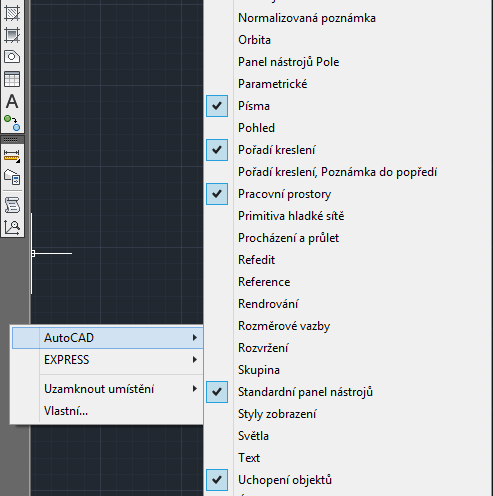Select the Gradient tool icon
Screen dimensions: 493x496
tap(12, 35)
